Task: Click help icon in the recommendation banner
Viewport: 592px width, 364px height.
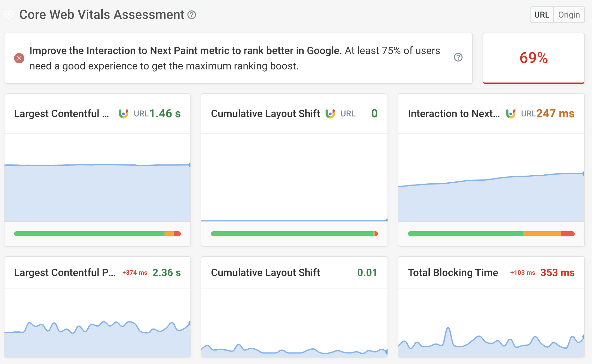Action: pyautogui.click(x=458, y=57)
